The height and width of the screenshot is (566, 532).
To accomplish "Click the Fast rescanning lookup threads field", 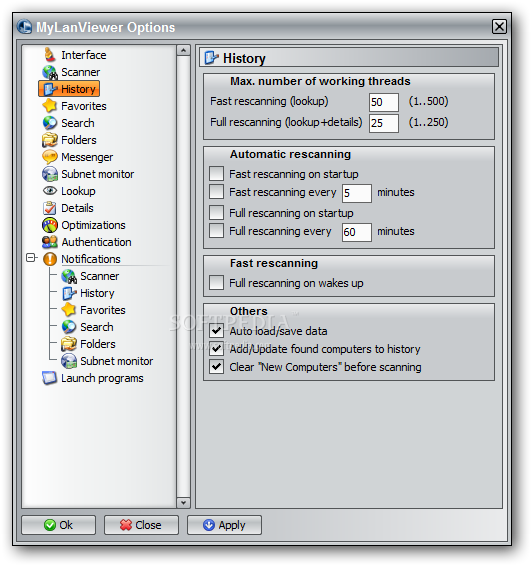I will tap(384, 102).
